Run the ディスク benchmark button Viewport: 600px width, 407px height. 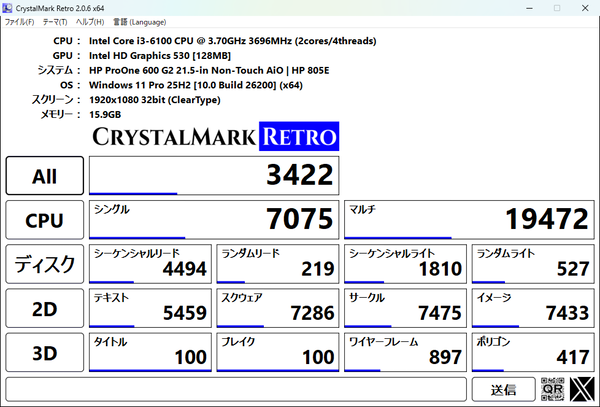pyautogui.click(x=45, y=264)
